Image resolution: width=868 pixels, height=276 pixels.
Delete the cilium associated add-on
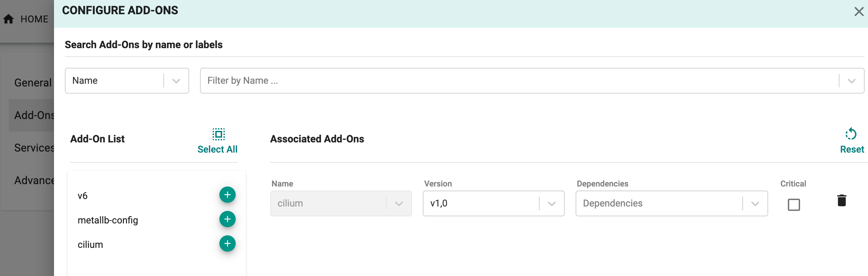[x=842, y=200]
